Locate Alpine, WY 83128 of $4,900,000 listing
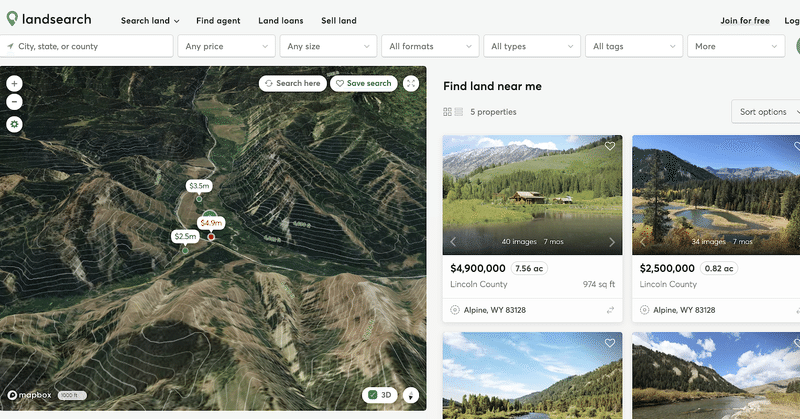 (x=455, y=310)
